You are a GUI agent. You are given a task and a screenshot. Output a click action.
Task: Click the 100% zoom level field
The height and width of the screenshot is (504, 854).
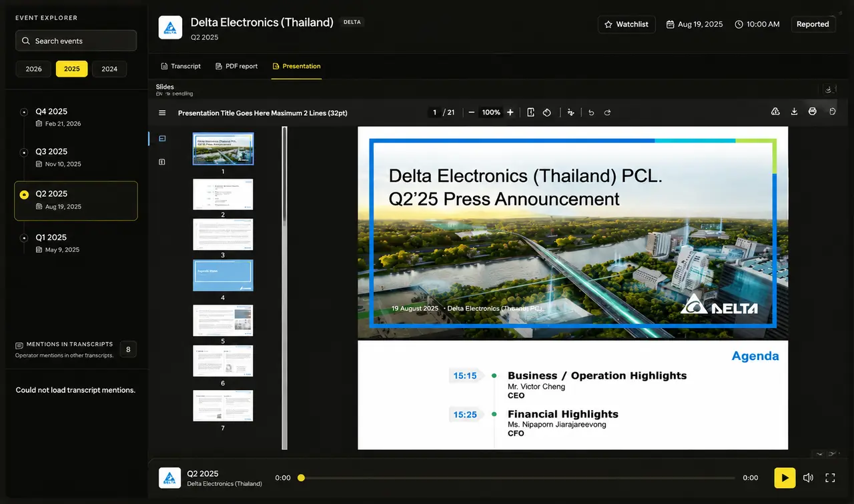(x=491, y=113)
